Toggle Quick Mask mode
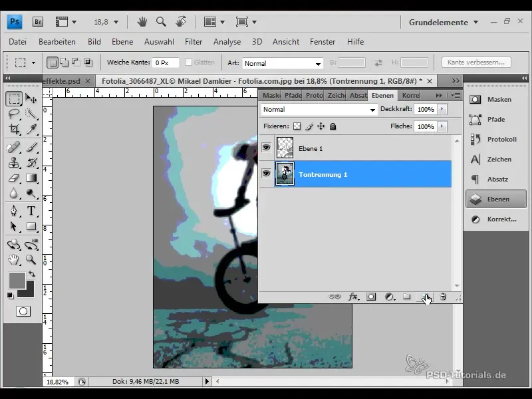The image size is (532, 399). tap(23, 311)
